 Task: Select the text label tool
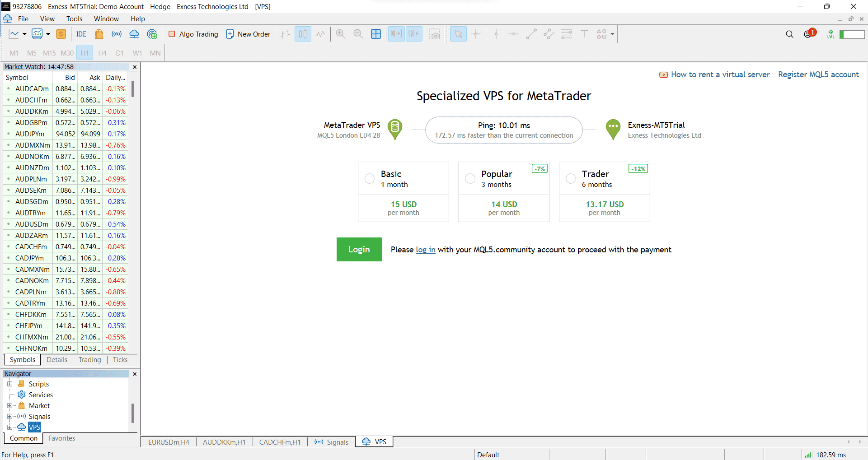tap(584, 34)
